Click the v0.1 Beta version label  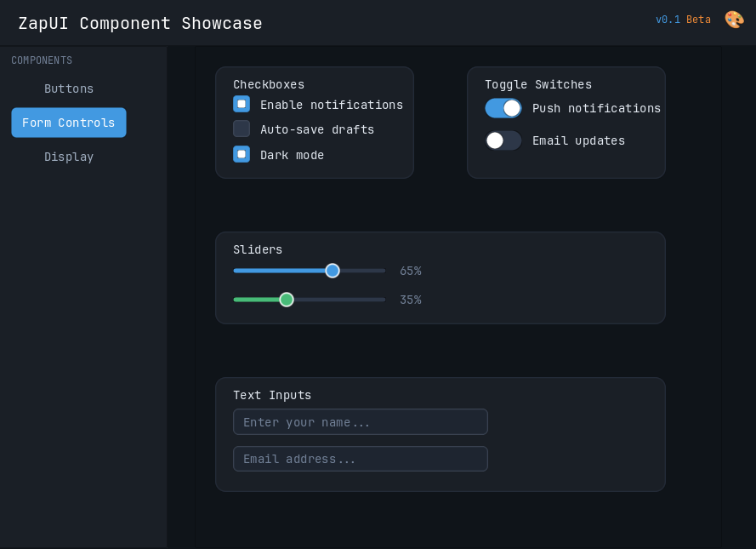683,20
